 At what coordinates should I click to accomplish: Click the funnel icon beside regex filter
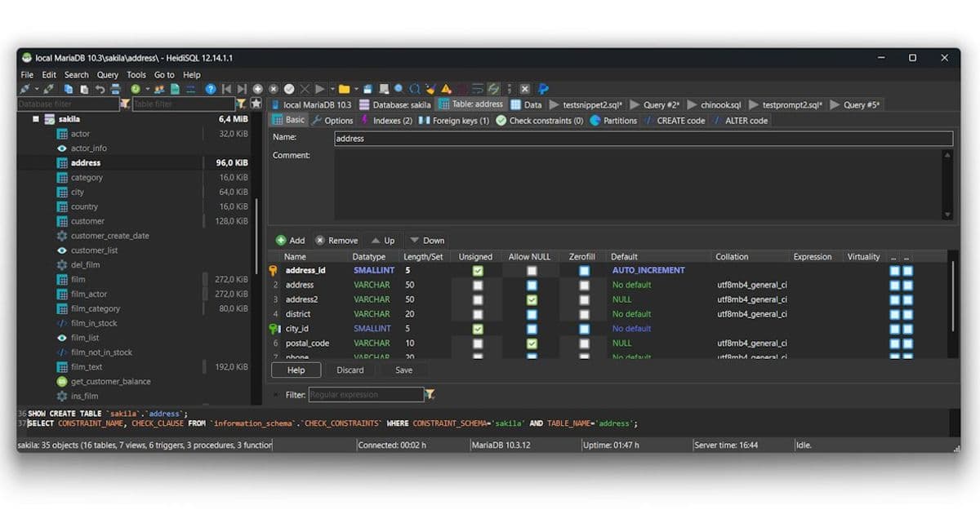pos(430,394)
